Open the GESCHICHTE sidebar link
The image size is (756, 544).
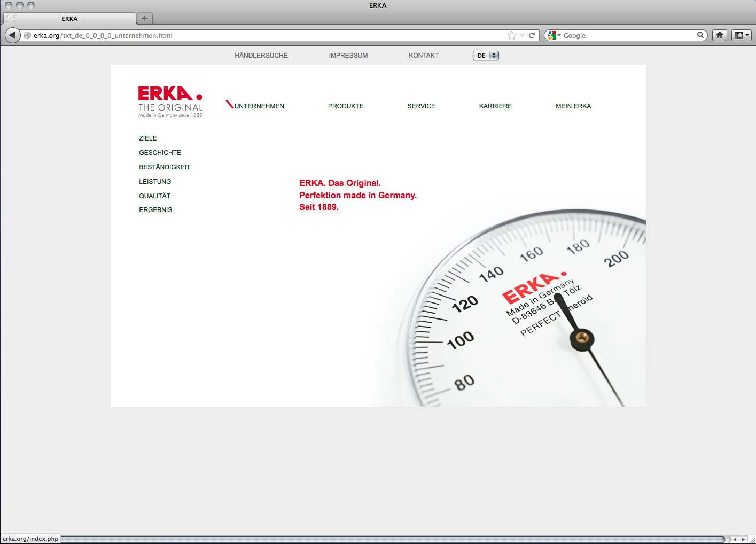click(x=160, y=153)
